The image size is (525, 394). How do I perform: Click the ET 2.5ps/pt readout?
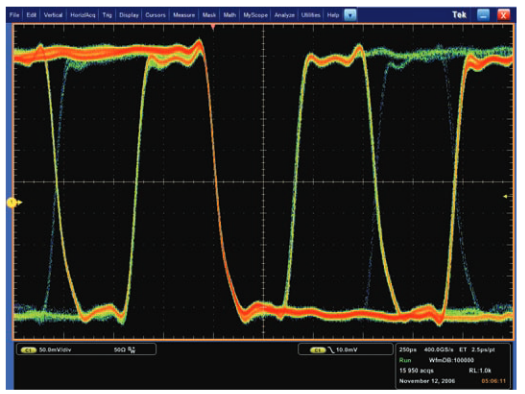pyautogui.click(x=477, y=349)
